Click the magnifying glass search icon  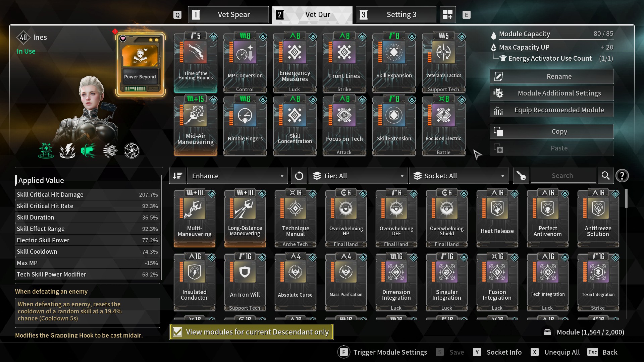pos(605,176)
